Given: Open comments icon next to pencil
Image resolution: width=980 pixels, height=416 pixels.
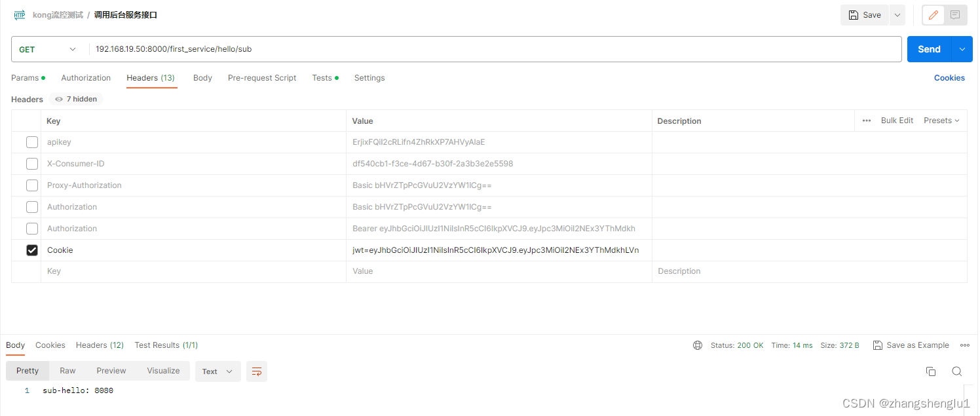Looking at the screenshot, I should point(956,15).
